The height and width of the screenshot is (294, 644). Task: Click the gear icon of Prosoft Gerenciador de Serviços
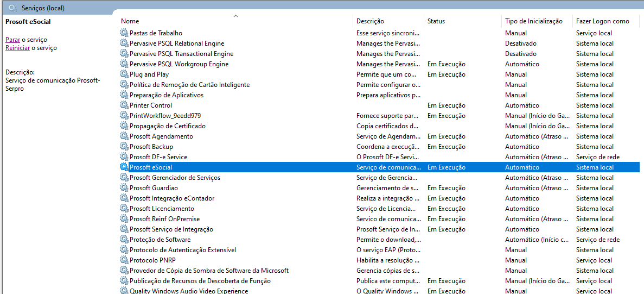coord(124,177)
